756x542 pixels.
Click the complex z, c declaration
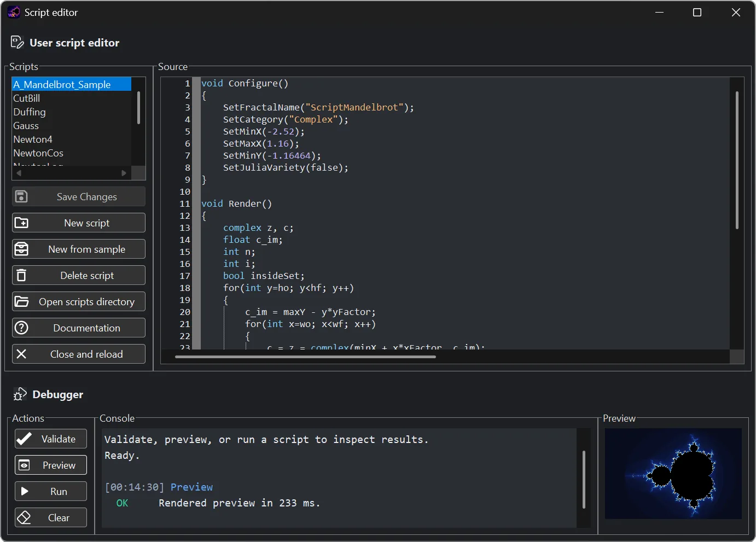[258, 228]
